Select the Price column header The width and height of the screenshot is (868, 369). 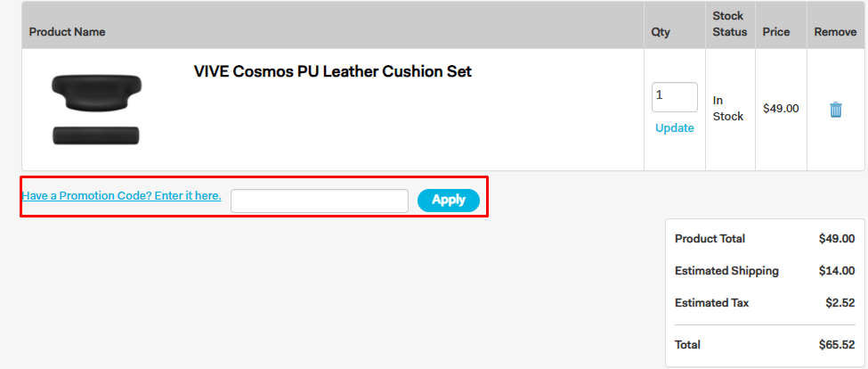776,31
